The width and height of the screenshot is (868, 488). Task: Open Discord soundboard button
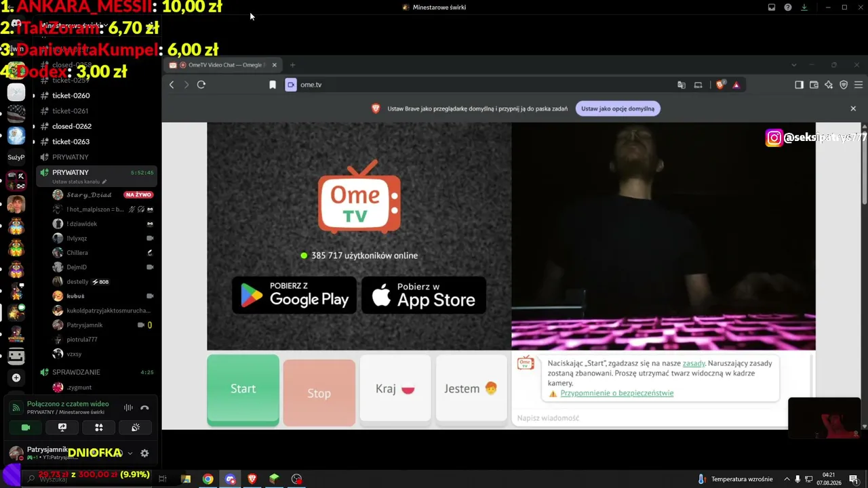[x=136, y=428]
